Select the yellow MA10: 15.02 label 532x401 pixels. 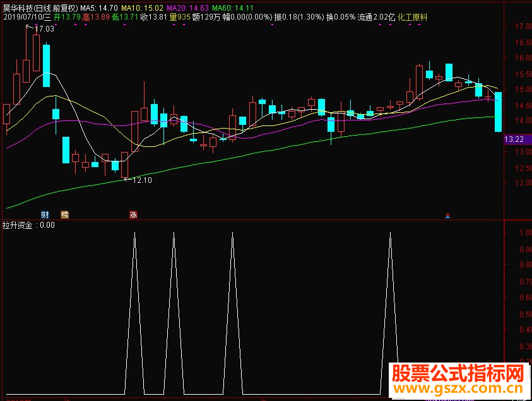[142, 8]
